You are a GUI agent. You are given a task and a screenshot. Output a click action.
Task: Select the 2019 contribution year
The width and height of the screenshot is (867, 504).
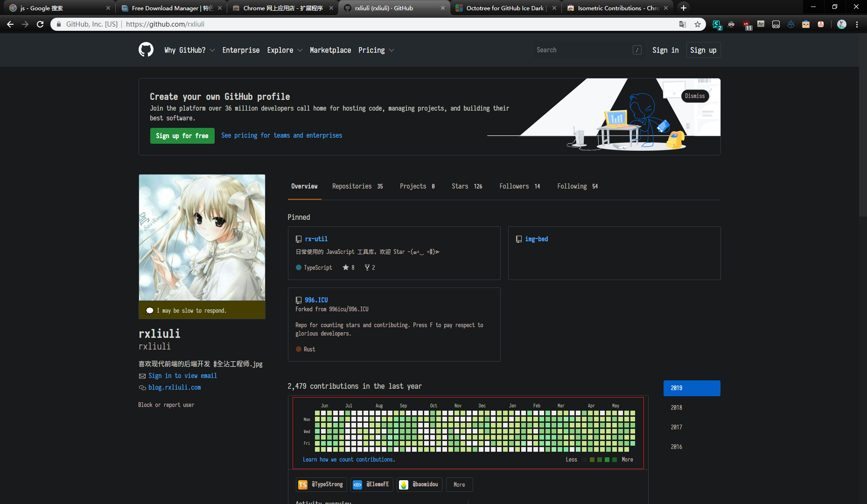coord(692,388)
